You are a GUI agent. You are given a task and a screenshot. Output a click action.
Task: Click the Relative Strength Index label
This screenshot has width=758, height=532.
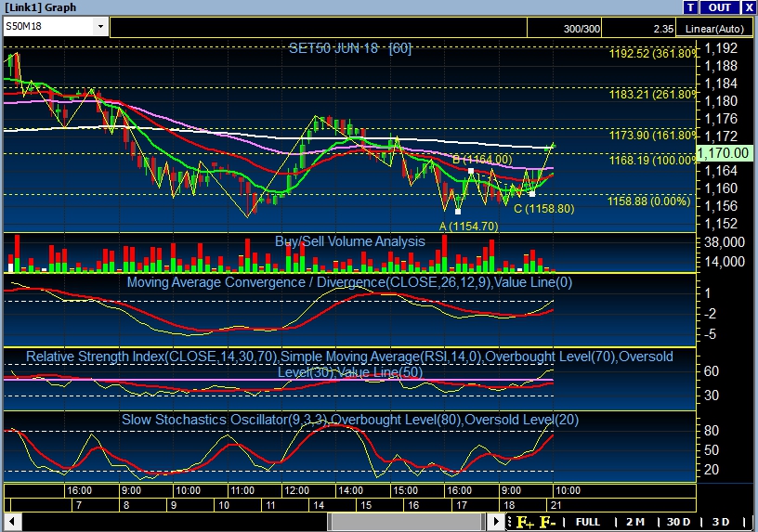(x=349, y=364)
